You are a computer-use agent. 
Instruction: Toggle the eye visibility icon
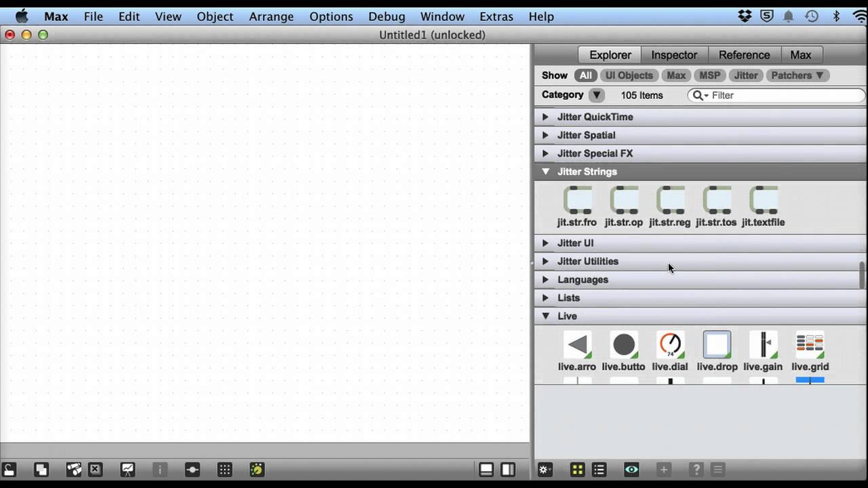tap(631, 469)
